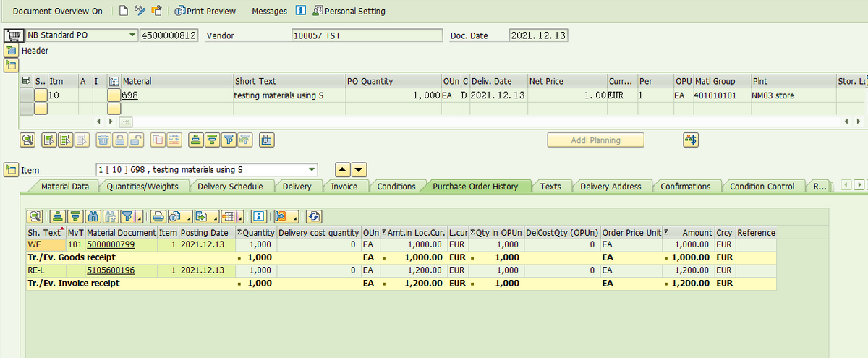868x358 pixels.
Task: Open Views dropdown in PO history toolbar
Action: (x=179, y=216)
